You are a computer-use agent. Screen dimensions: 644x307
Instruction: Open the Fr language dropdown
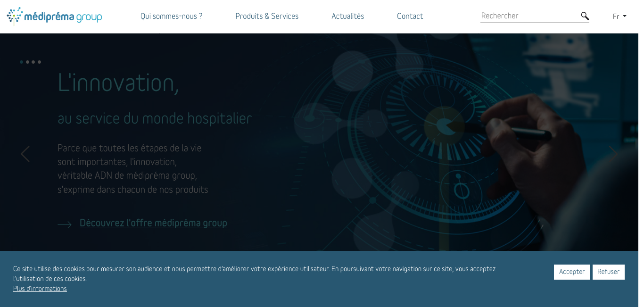[619, 17]
